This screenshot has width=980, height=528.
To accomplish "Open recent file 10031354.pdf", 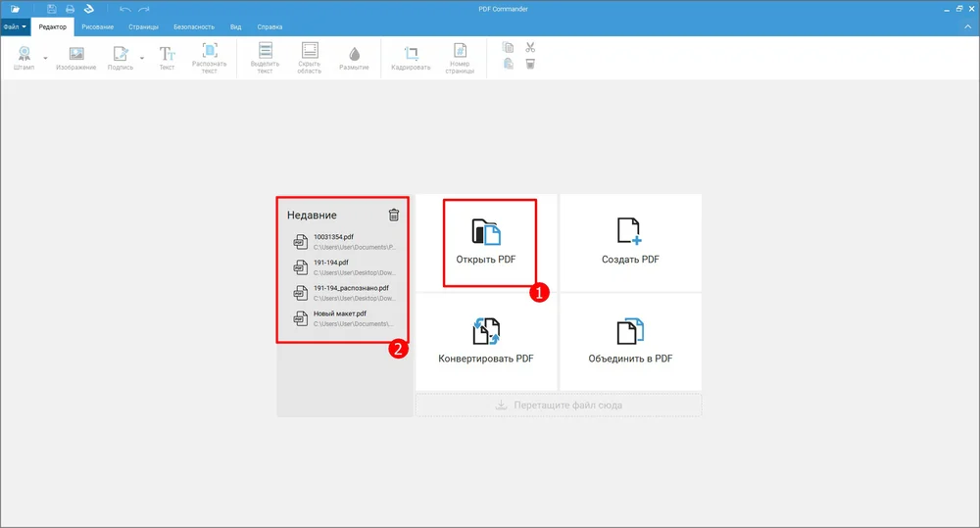I will pyautogui.click(x=343, y=242).
